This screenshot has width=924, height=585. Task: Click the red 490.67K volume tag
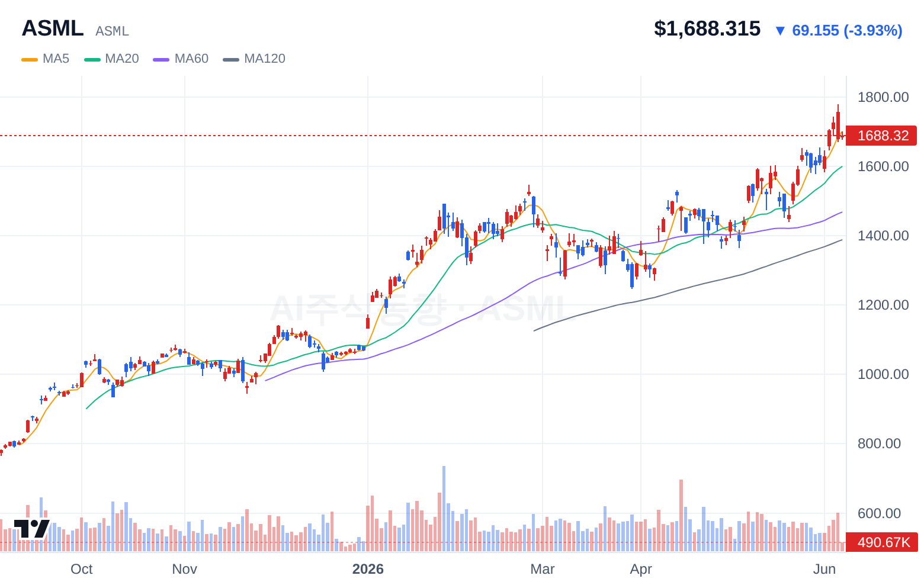click(x=882, y=542)
